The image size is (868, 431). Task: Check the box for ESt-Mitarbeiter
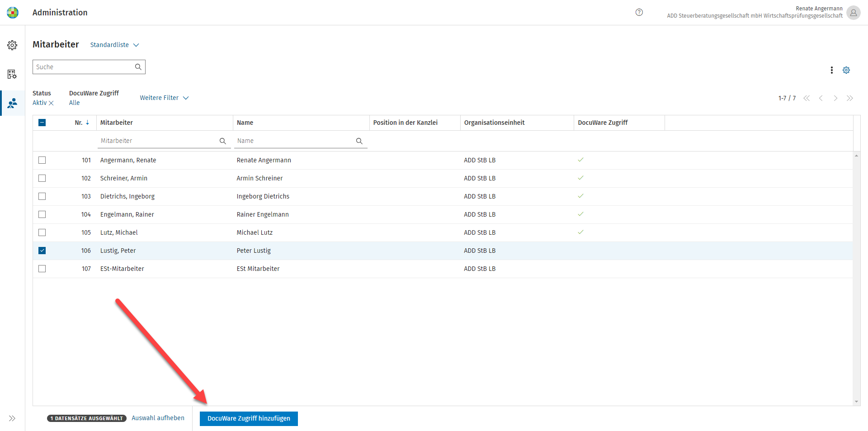pos(42,269)
